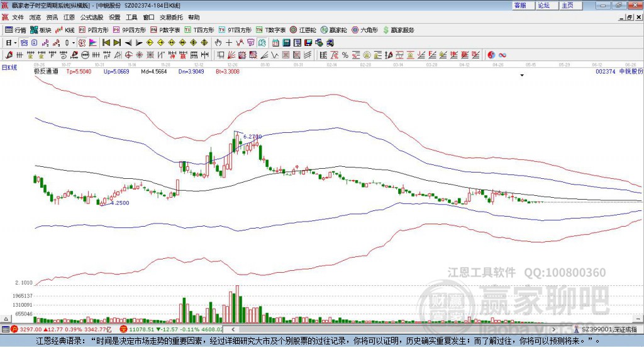The width and height of the screenshot is (644, 347).
Task: Open 赢家服务 service with dollar icon
Action: tap(398, 30)
